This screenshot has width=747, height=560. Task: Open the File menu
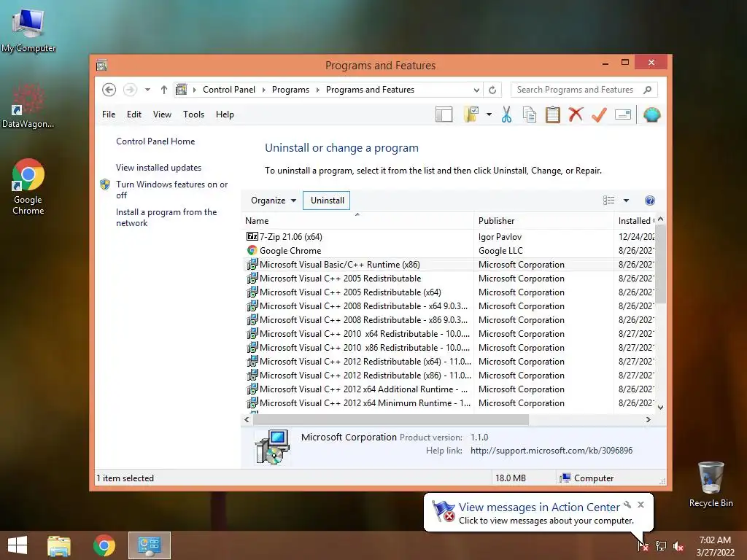coord(109,114)
